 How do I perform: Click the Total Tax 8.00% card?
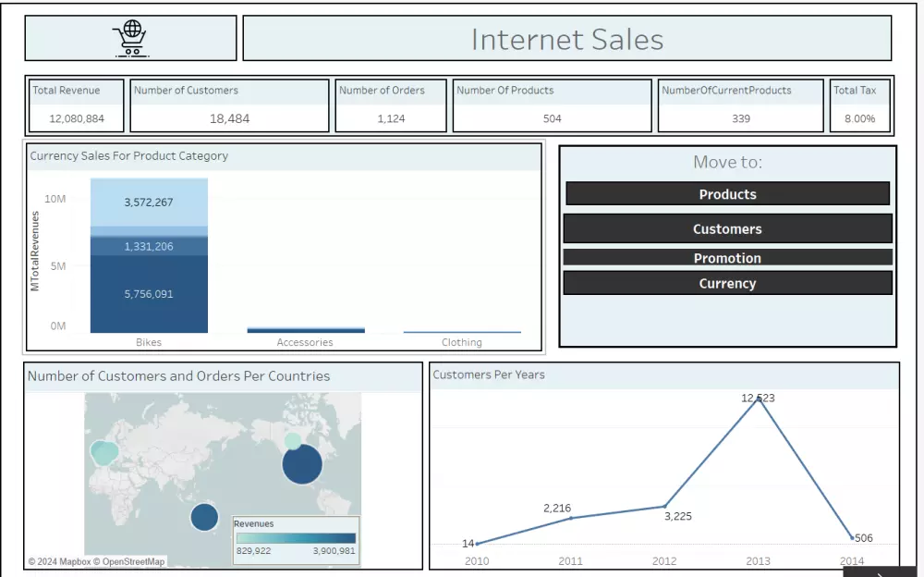pos(860,104)
